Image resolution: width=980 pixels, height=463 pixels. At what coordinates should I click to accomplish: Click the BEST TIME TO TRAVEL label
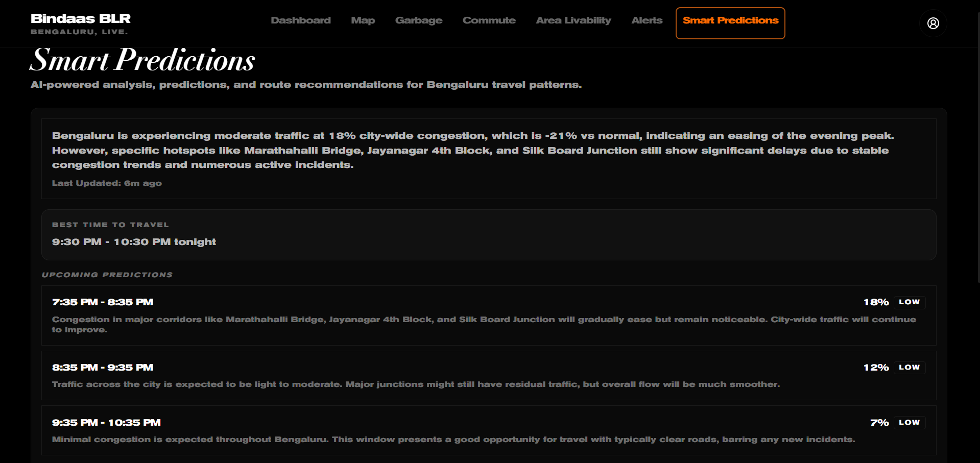[110, 225]
